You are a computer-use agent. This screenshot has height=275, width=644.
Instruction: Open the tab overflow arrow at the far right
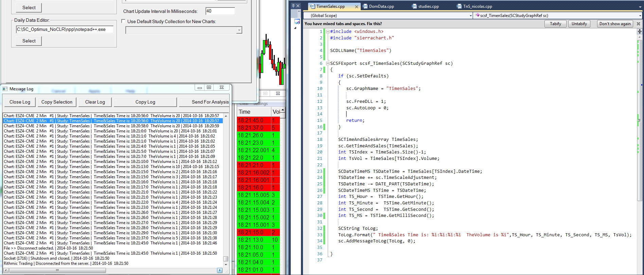coord(640,6)
